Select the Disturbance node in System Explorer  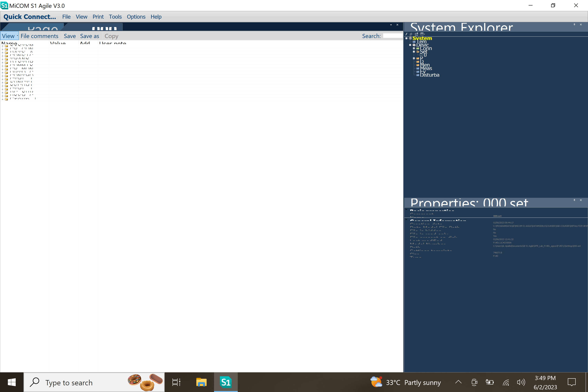pyautogui.click(x=429, y=75)
